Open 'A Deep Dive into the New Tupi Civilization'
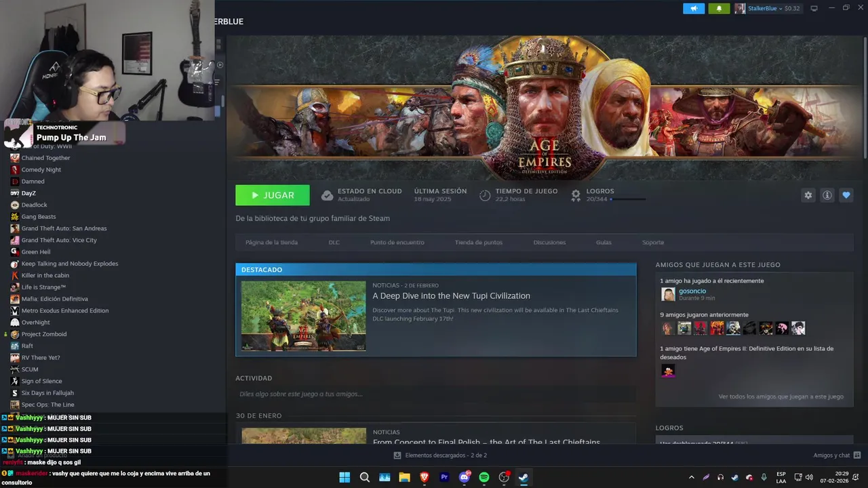 pyautogui.click(x=451, y=296)
